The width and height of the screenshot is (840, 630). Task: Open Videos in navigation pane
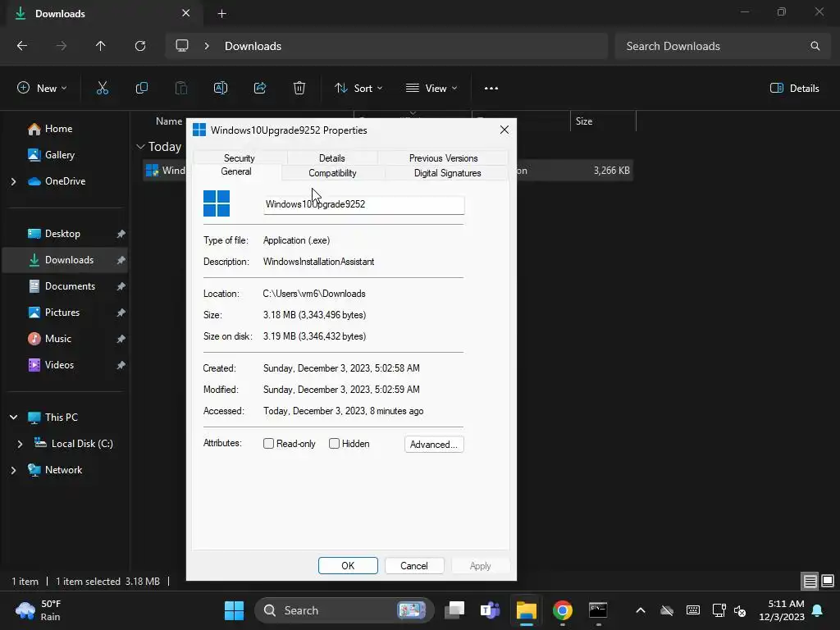[x=59, y=365]
